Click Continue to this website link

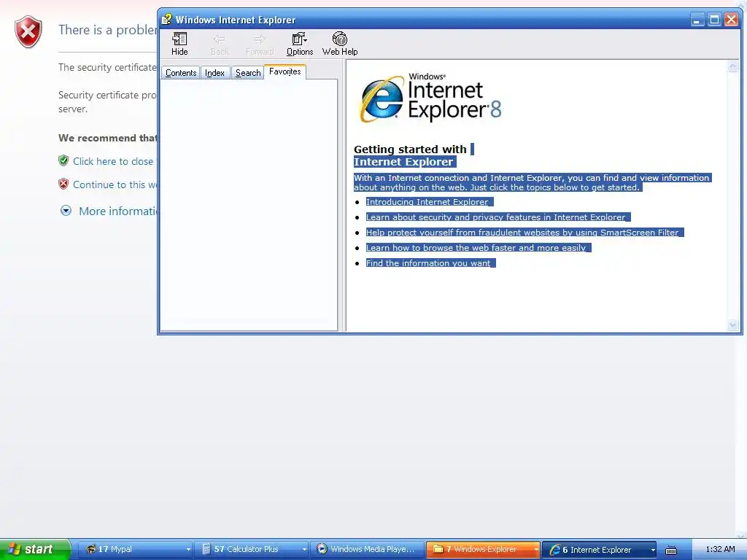point(115,184)
